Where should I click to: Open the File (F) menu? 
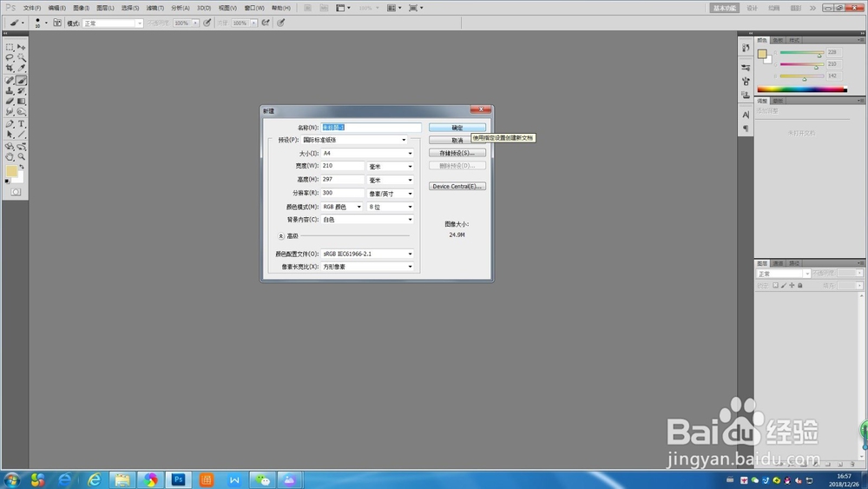pos(32,8)
